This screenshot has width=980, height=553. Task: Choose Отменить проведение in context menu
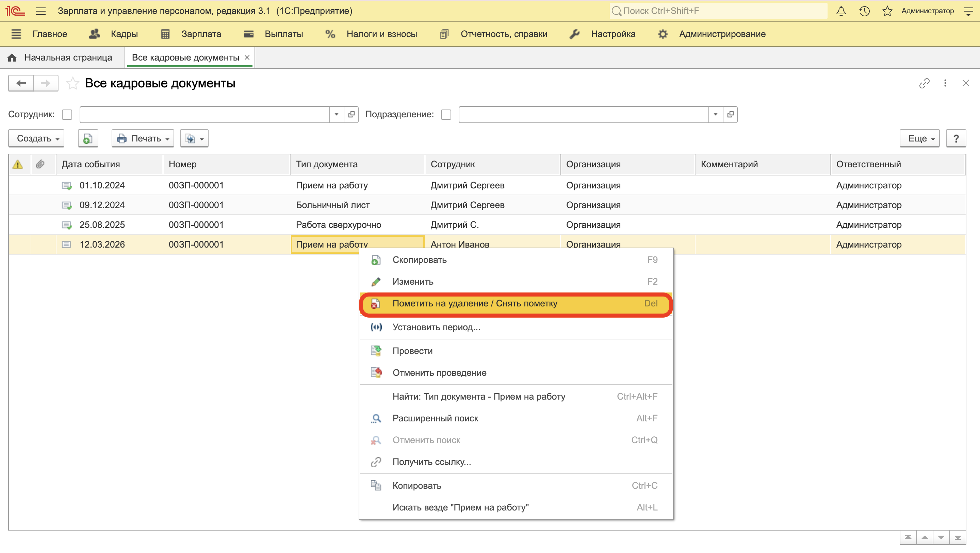[439, 373]
